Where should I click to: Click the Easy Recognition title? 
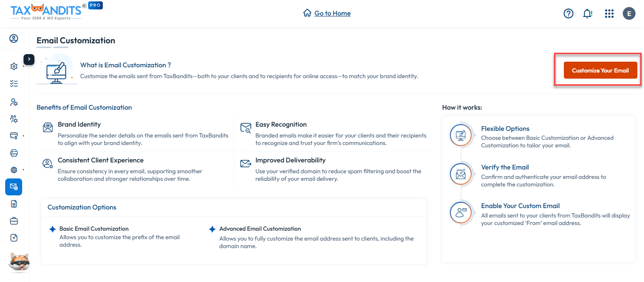click(x=281, y=124)
